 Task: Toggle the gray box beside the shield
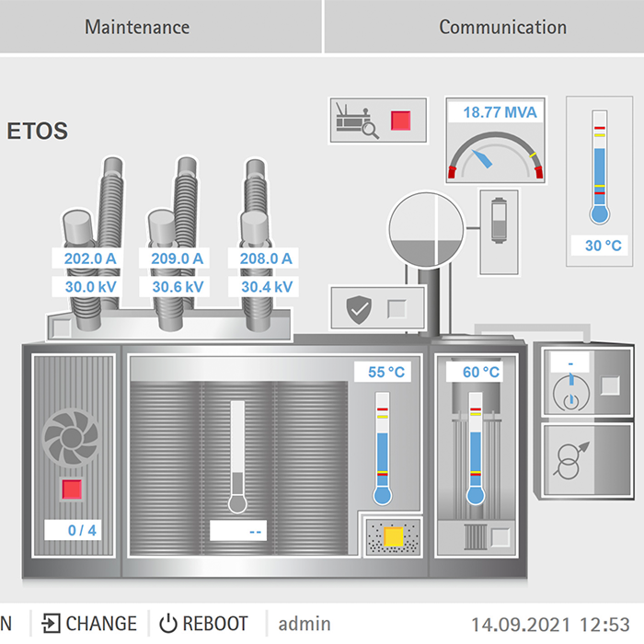point(397,309)
